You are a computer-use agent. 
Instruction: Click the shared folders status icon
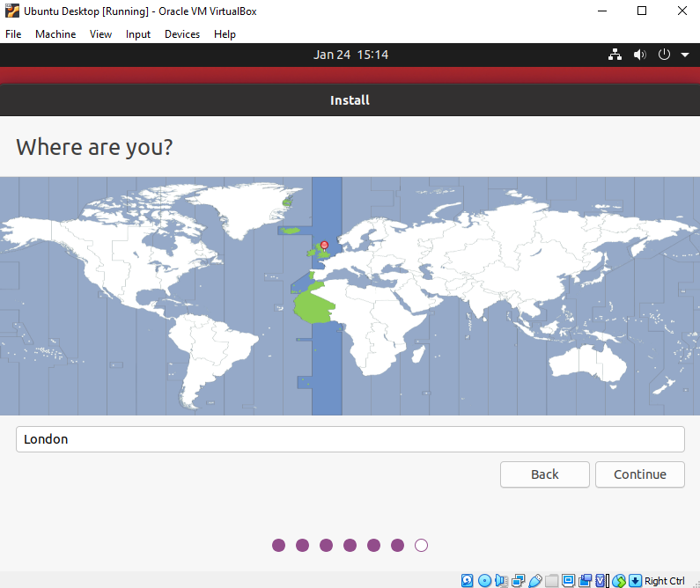(x=552, y=580)
